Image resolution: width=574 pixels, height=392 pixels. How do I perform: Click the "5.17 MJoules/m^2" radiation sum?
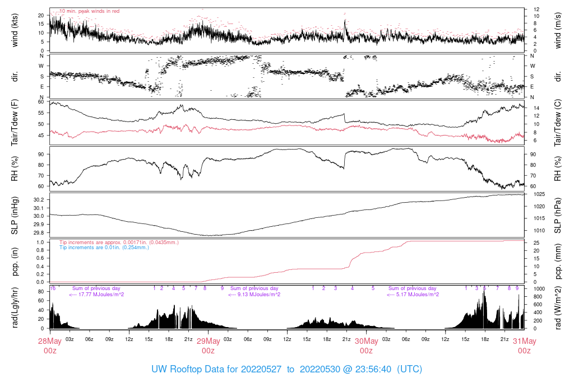pos(413,295)
